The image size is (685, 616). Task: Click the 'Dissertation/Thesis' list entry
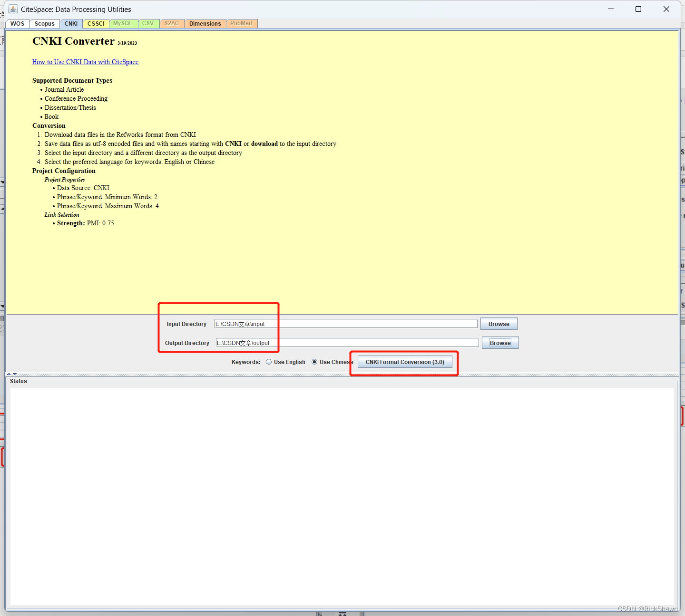(x=70, y=107)
